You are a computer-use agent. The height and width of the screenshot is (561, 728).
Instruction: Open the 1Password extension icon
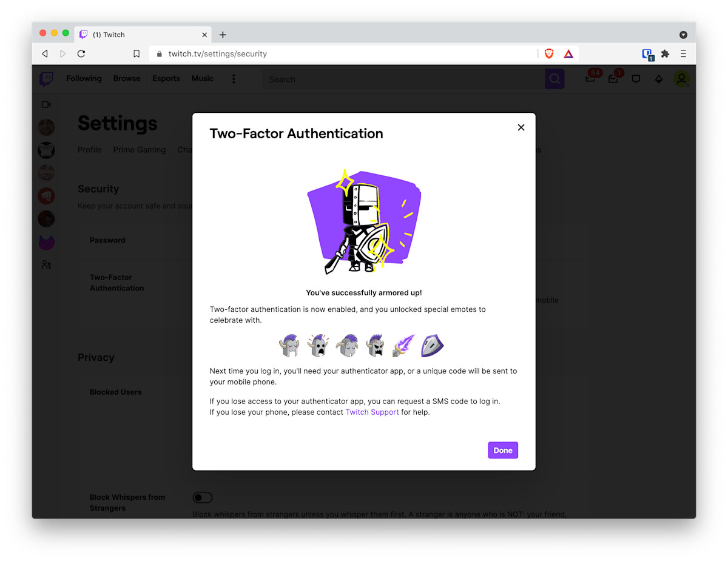tap(647, 54)
